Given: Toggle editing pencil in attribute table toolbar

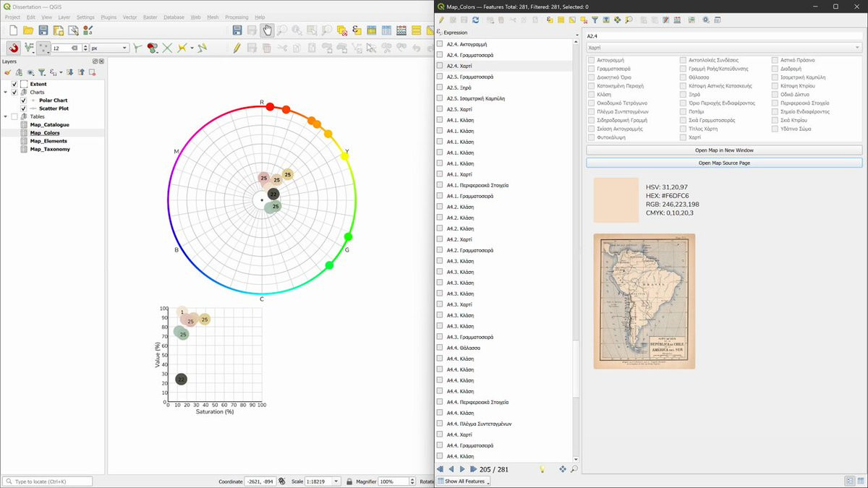Looking at the screenshot, I should pyautogui.click(x=441, y=20).
